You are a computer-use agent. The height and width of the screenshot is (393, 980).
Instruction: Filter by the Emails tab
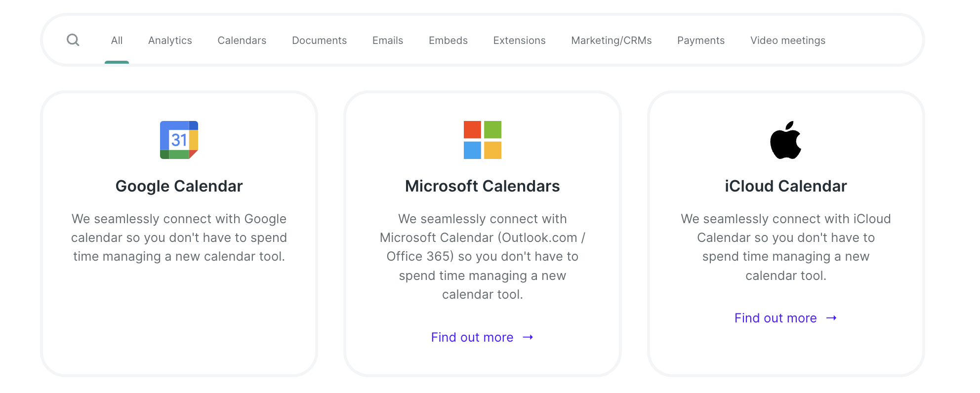click(x=388, y=40)
